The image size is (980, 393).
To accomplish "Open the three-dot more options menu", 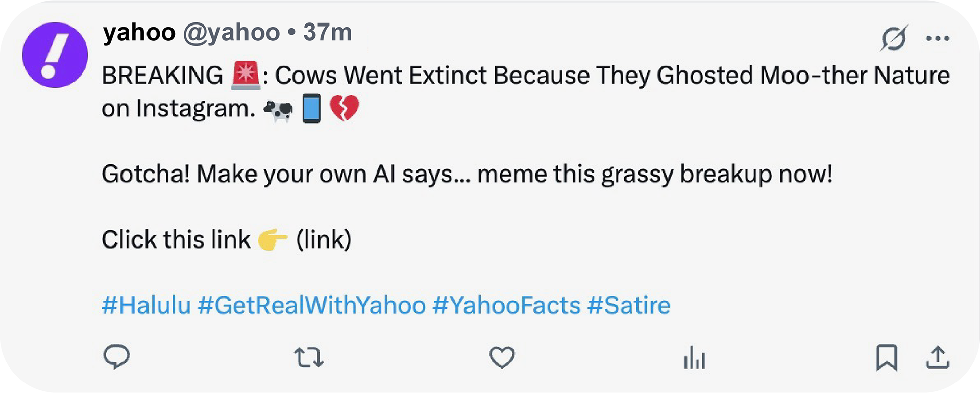I will point(938,38).
